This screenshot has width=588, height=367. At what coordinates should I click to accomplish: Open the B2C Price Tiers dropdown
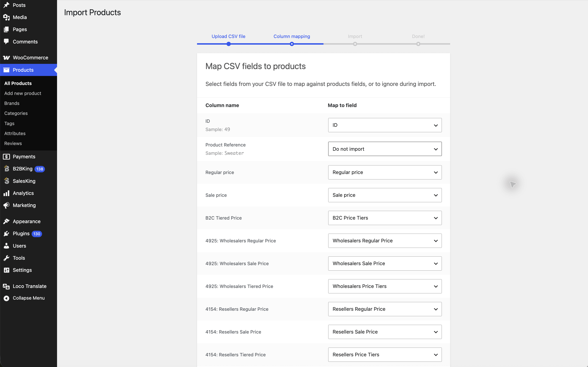tap(385, 218)
